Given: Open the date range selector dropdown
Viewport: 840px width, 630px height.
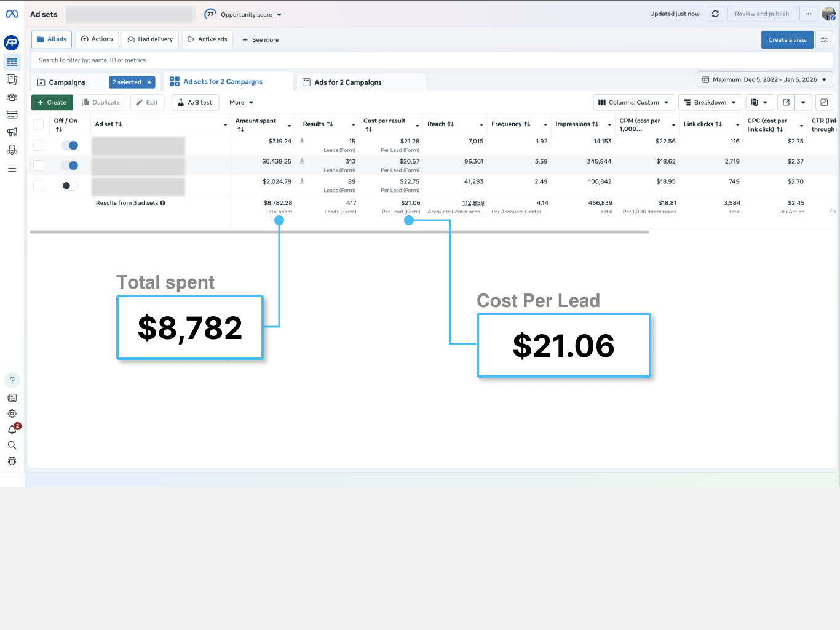Looking at the screenshot, I should (x=764, y=79).
